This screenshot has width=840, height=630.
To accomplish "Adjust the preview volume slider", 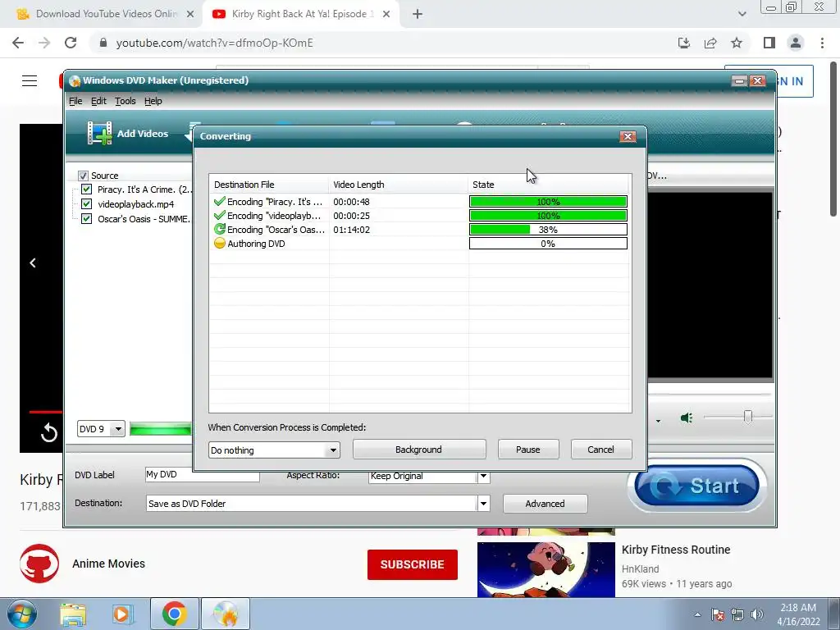I will (748, 417).
